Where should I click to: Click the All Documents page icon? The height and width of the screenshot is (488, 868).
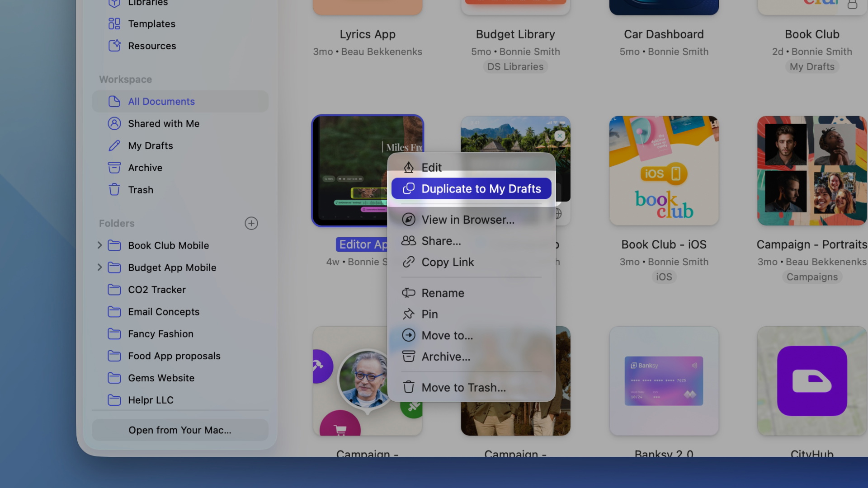pyautogui.click(x=114, y=101)
